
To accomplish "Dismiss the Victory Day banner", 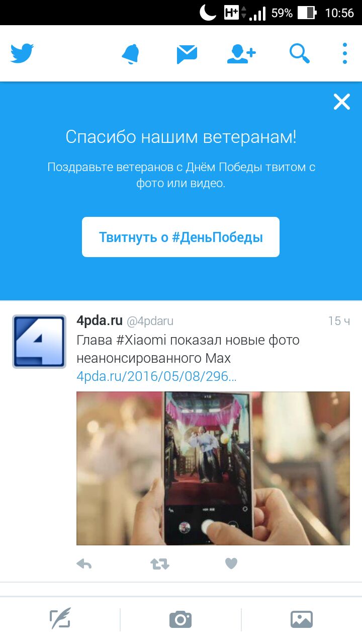I will (x=342, y=102).
